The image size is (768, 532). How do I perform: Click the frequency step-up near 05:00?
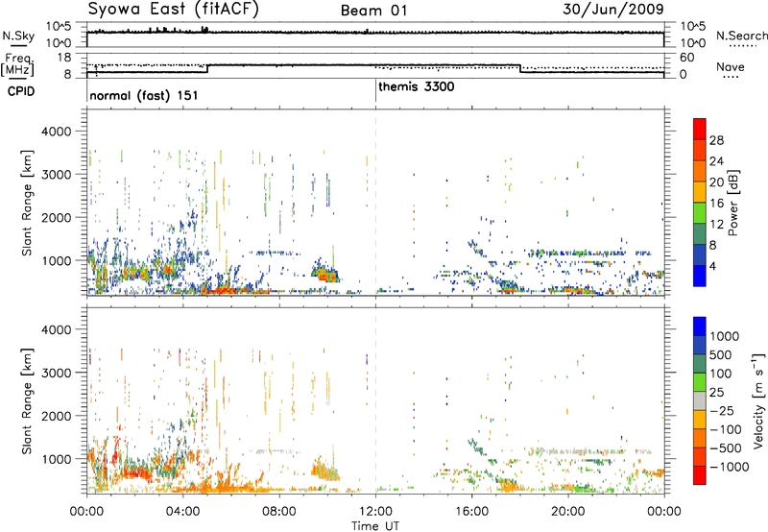pos(207,68)
